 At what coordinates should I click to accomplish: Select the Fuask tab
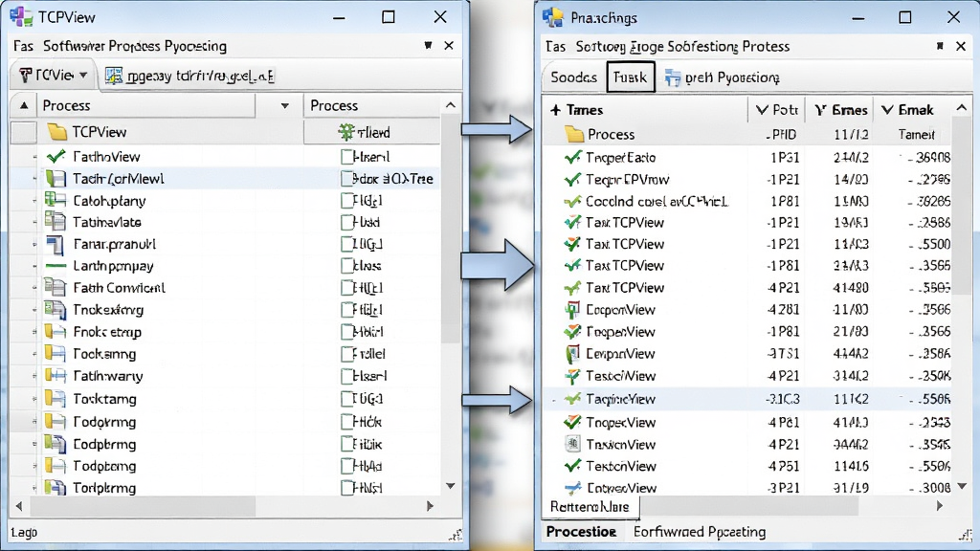630,77
